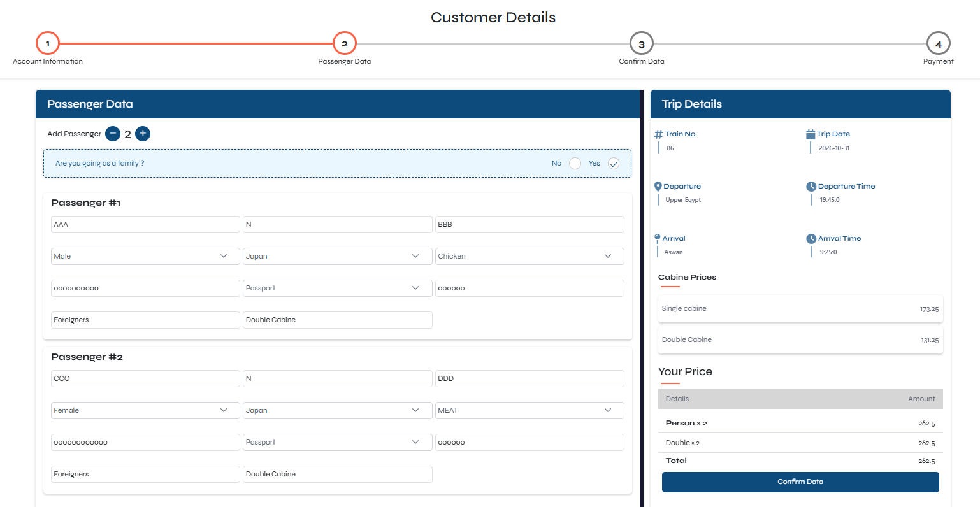Click Passenger #1 Foreigners field
980x507 pixels.
tap(145, 320)
